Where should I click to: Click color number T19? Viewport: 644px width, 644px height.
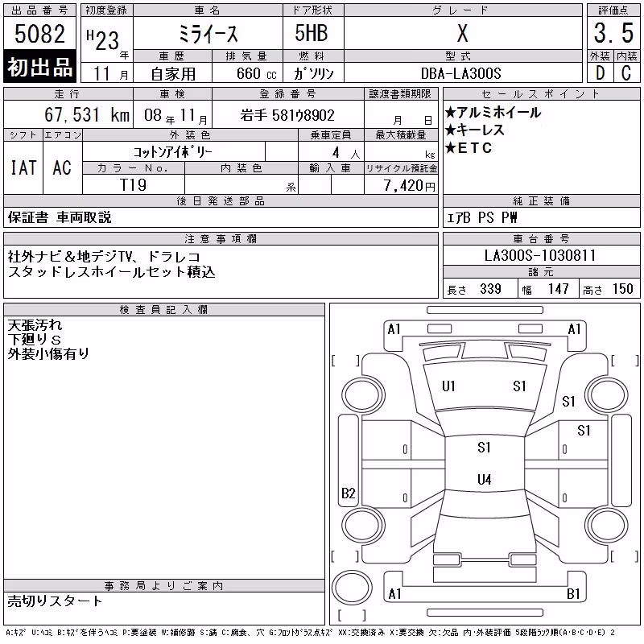[134, 185]
